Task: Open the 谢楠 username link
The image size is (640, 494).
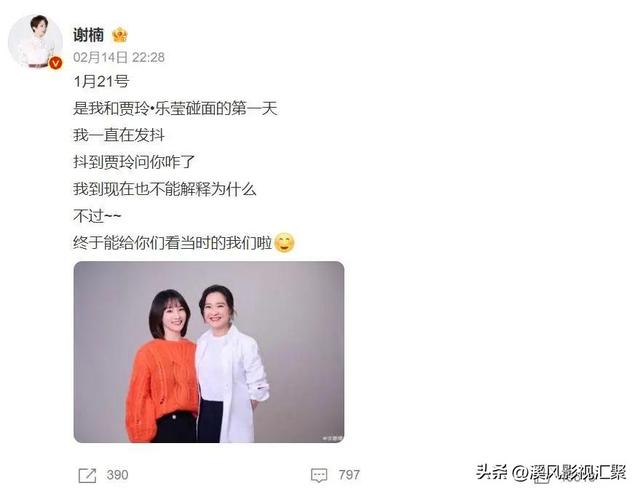Action: 89,35
